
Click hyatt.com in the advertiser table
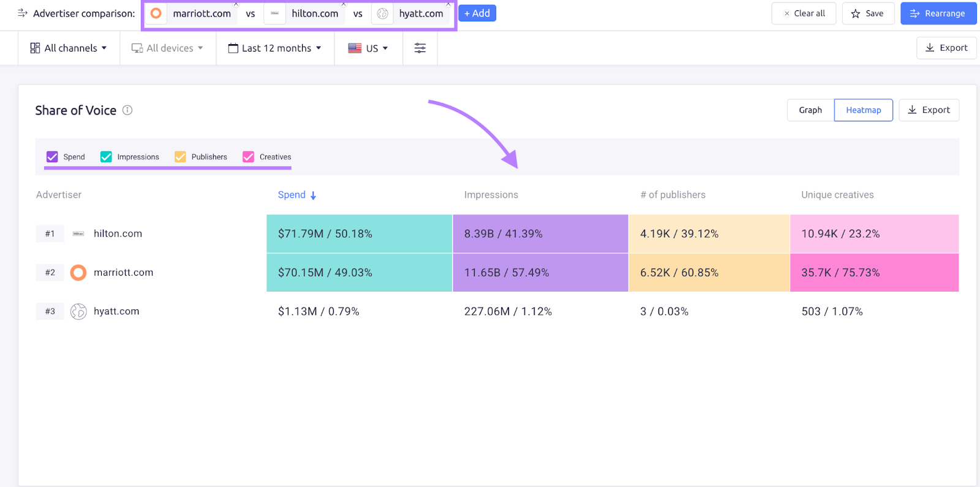116,311
